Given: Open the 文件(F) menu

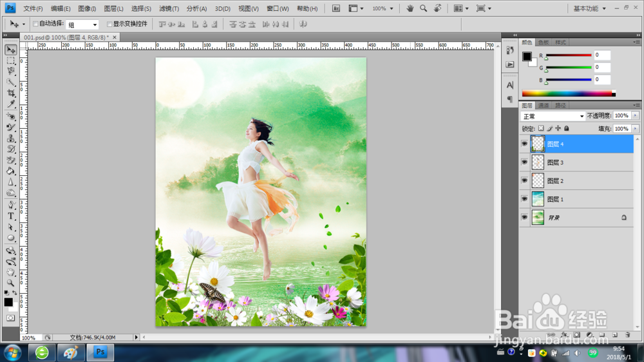Looking at the screenshot, I should click(x=33, y=8).
